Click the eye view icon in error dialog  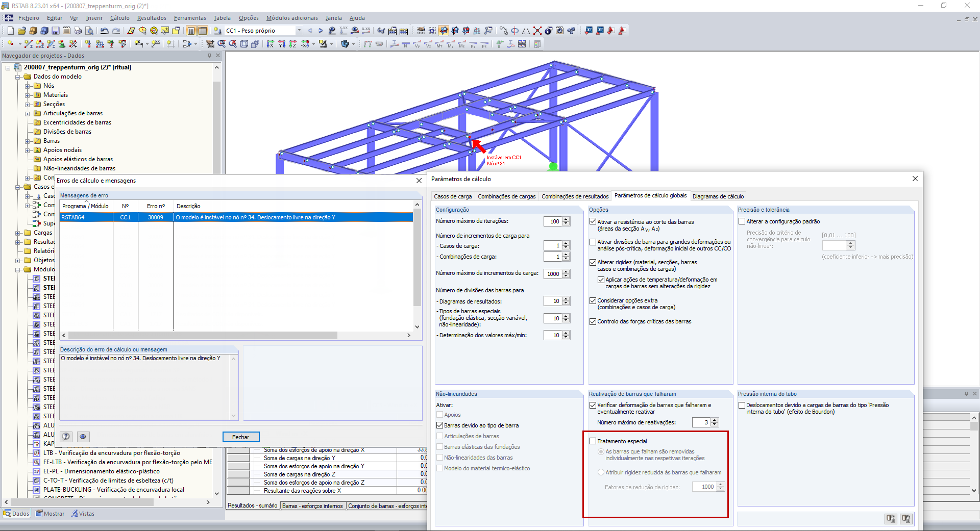point(83,437)
